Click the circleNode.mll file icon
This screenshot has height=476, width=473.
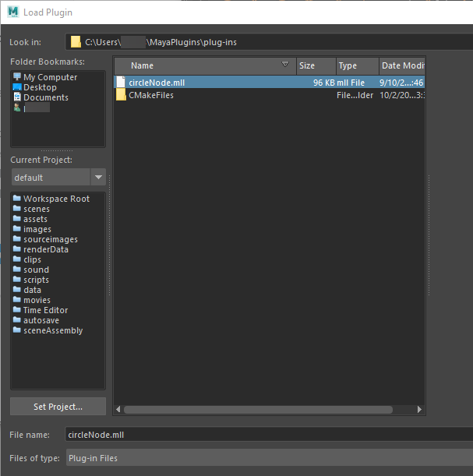(x=121, y=83)
